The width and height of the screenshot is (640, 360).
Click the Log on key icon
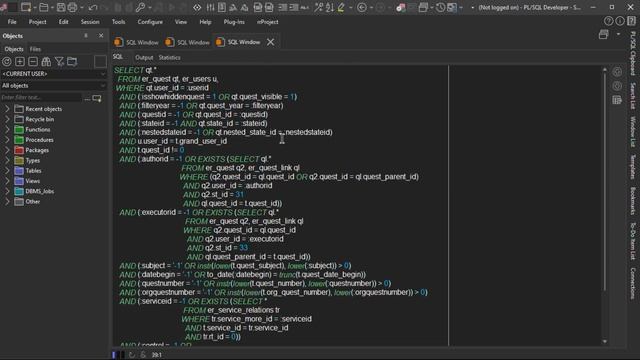(x=140, y=7)
